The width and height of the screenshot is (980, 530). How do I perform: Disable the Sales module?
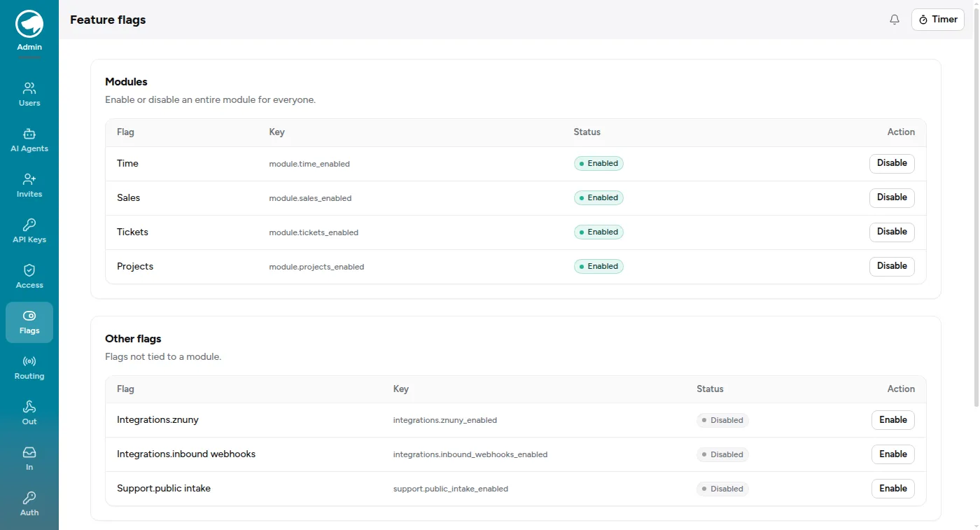(892, 197)
